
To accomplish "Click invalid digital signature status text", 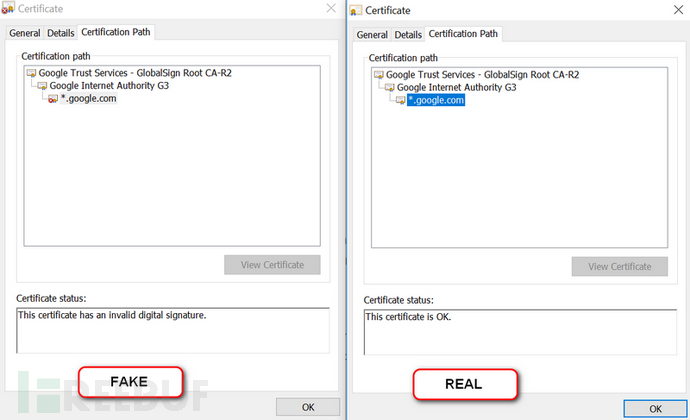I will tap(112, 315).
